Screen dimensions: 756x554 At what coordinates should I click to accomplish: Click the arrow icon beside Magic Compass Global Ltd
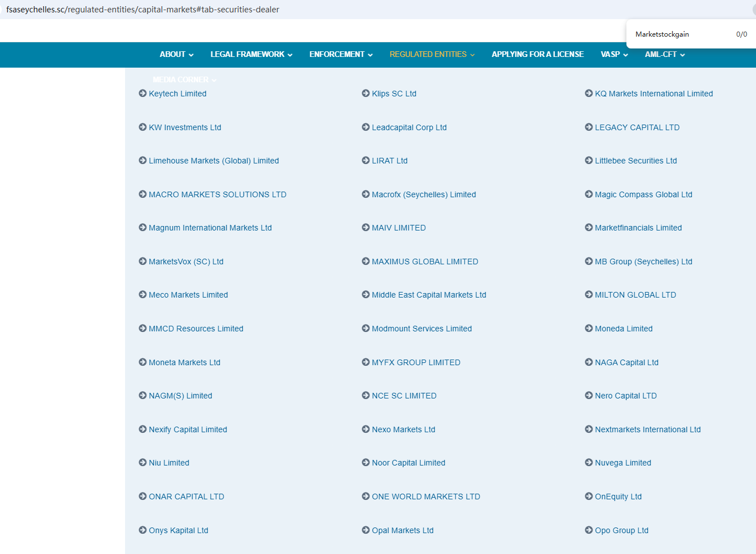589,194
